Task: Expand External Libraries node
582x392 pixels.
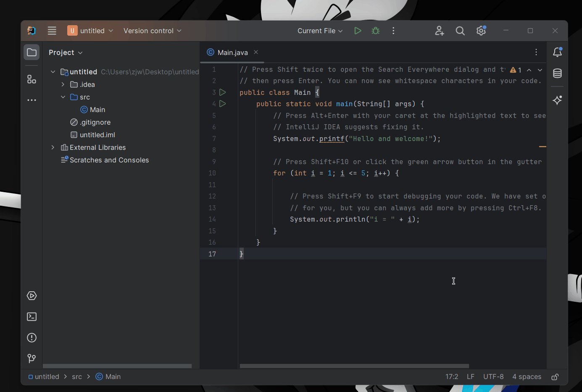Action: pyautogui.click(x=53, y=147)
